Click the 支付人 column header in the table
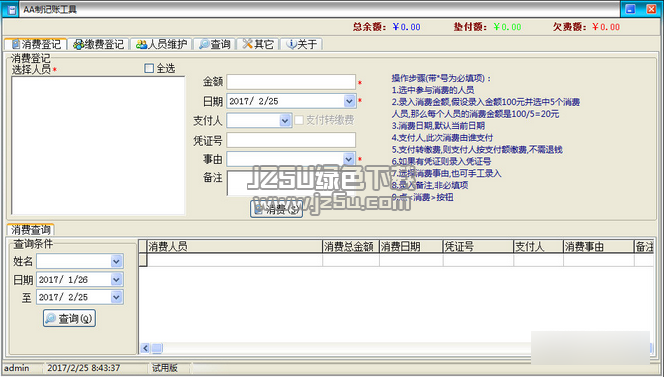This screenshot has width=664, height=377. tap(538, 247)
